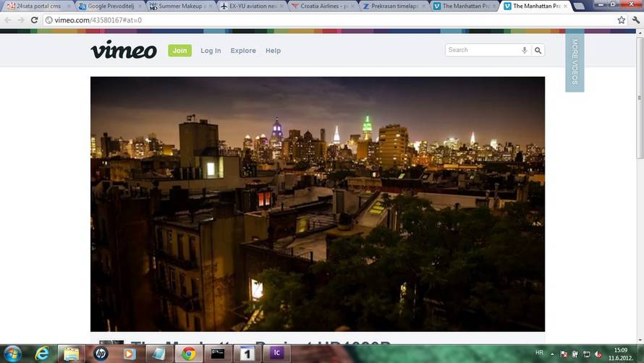Click the magnifier search submit icon
Image resolution: width=644 pixels, height=363 pixels.
538,50
